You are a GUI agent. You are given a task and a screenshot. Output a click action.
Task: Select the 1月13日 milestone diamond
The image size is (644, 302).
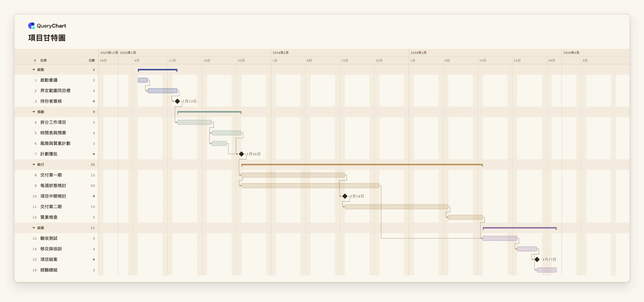pyautogui.click(x=177, y=101)
